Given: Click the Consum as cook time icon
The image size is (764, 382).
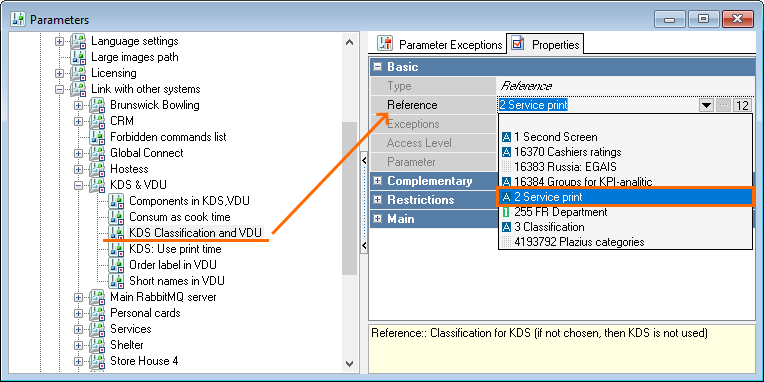Looking at the screenshot, I should [x=116, y=217].
